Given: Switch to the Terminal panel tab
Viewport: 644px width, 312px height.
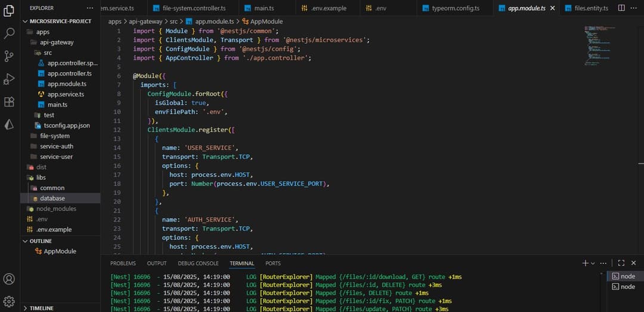Looking at the screenshot, I should (242, 263).
